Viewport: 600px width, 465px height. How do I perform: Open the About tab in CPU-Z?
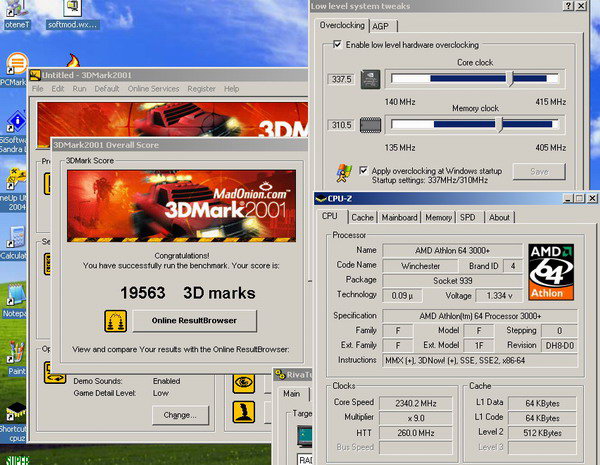click(x=499, y=217)
